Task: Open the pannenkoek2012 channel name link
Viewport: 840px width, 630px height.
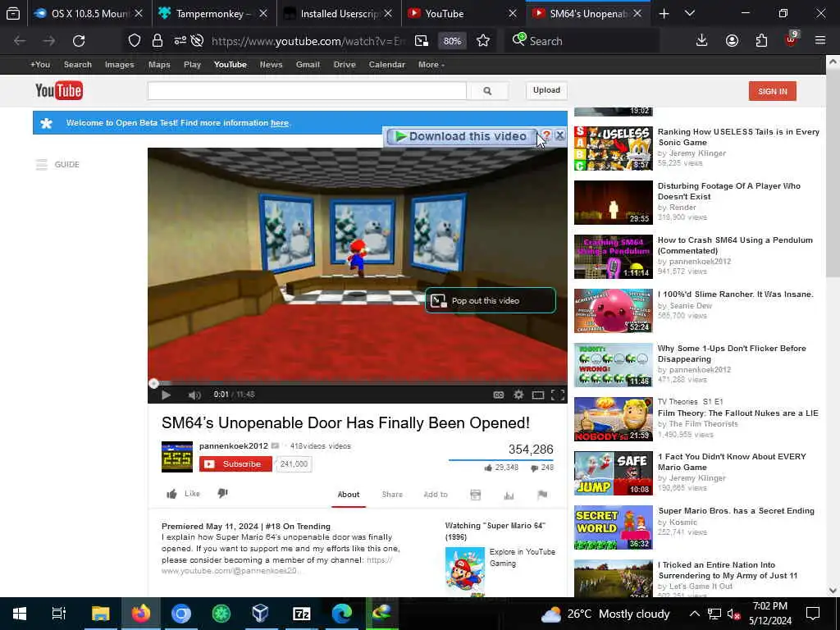Action: [x=233, y=445]
